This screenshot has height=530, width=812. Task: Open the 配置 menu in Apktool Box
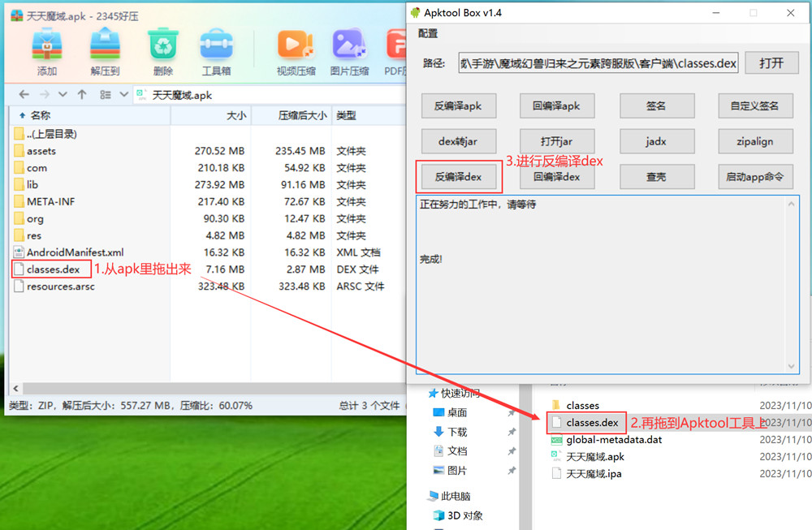pyautogui.click(x=428, y=33)
